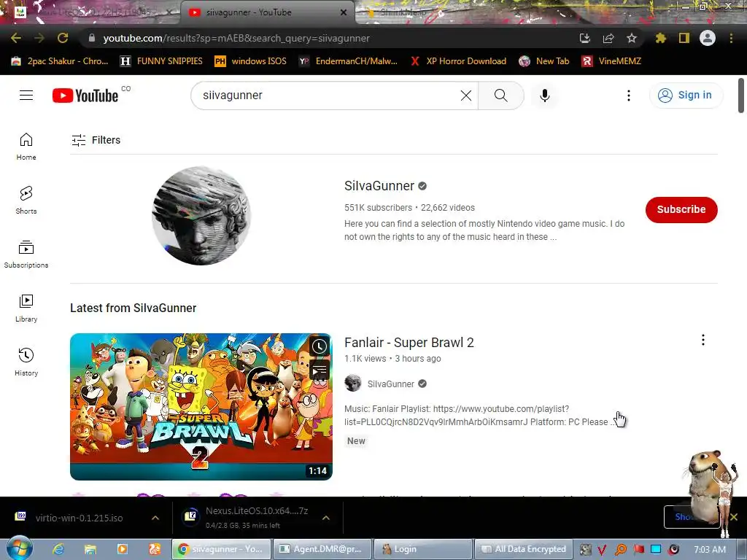Open Agent.DMR taskbar window
Screen dimensions: 747x560
coord(323,549)
